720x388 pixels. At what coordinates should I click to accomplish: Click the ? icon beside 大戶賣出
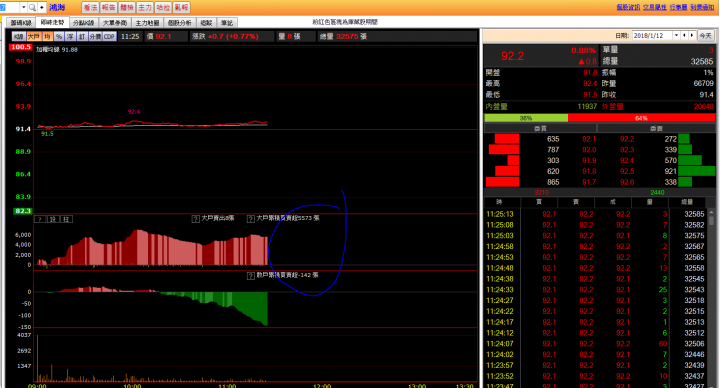click(x=196, y=219)
